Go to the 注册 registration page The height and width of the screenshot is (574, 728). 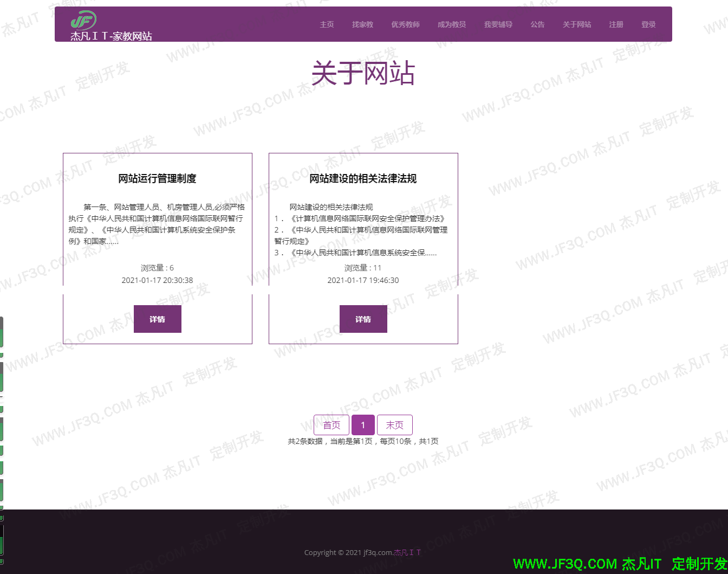[616, 24]
